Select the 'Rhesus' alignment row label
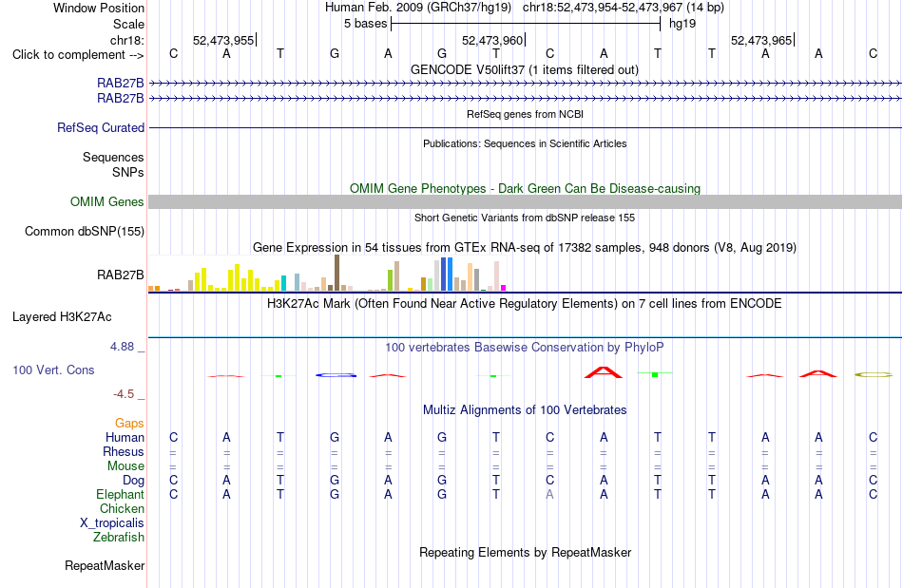This screenshot has width=903, height=588. click(x=124, y=451)
